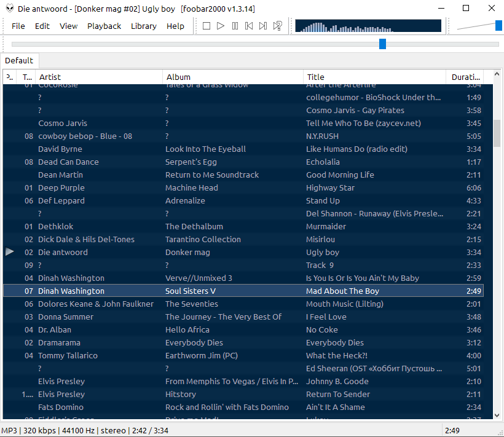Select Dethklok Murmaider row
The height and width of the screenshot is (437, 504).
pos(243,227)
